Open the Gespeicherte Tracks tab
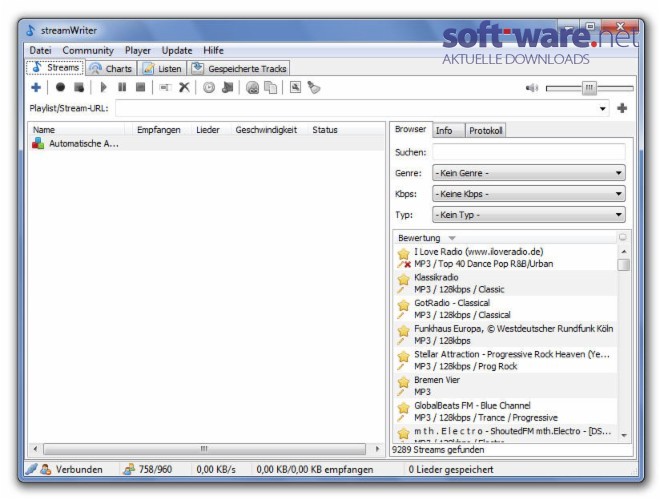 tap(239, 69)
